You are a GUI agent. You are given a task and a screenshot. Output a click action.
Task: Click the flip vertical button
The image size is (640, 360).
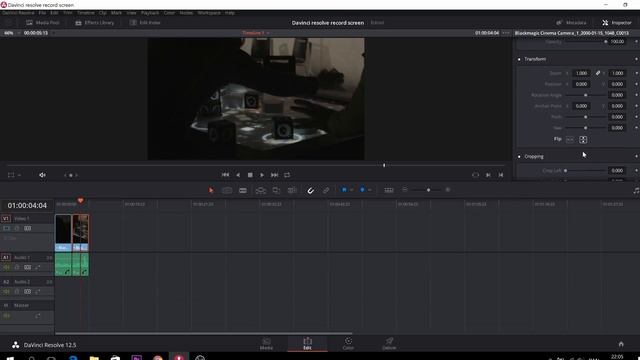pyautogui.click(x=583, y=140)
